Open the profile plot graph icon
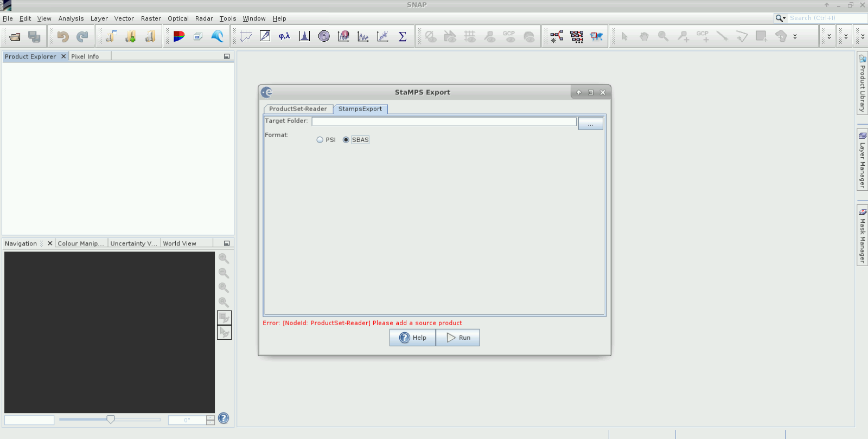 363,36
